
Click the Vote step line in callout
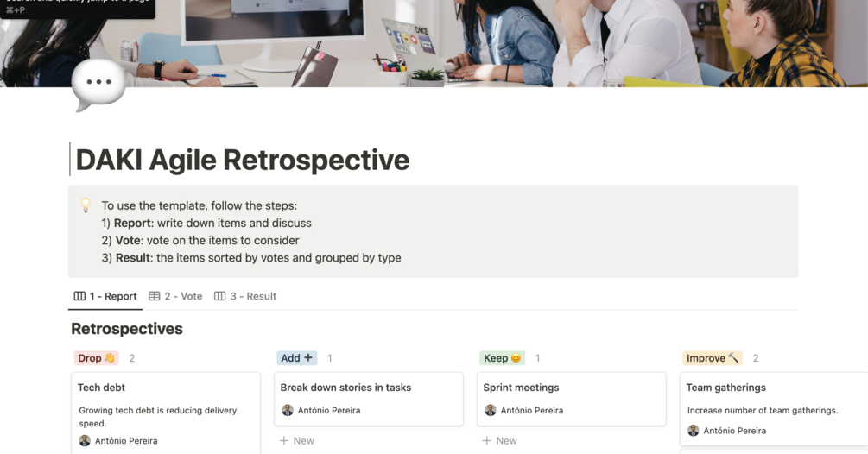200,241
